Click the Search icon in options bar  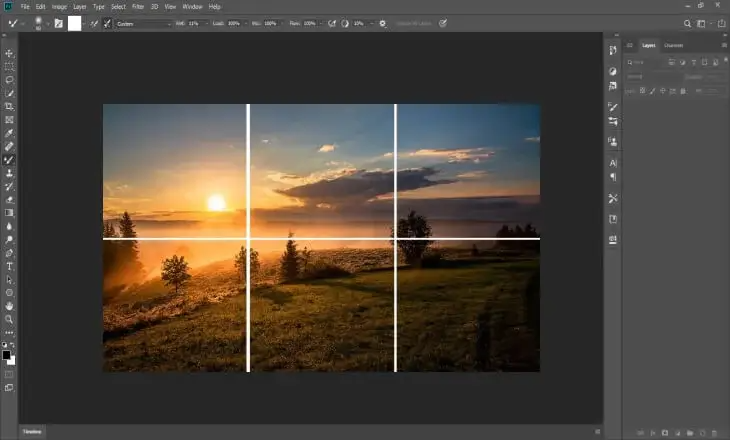pyautogui.click(x=687, y=24)
